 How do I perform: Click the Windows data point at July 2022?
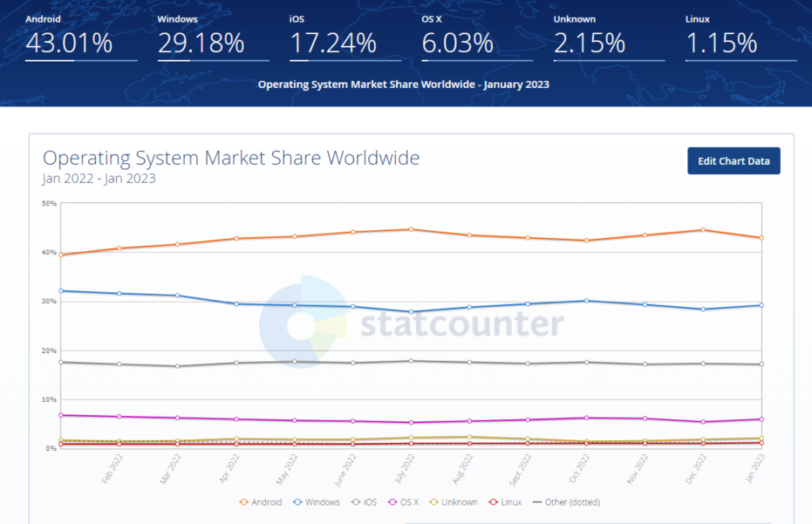[411, 312]
